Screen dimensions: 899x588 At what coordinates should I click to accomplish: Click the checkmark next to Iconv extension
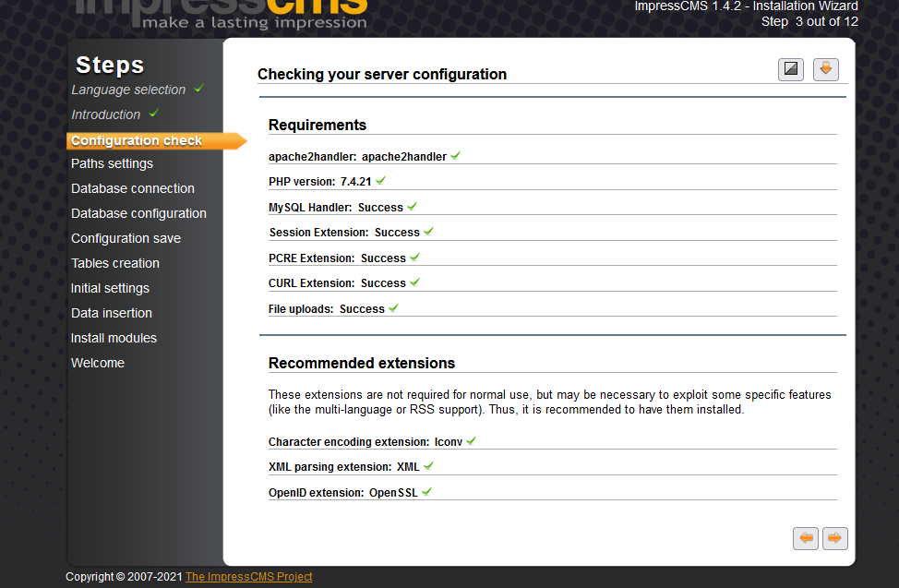[471, 441]
